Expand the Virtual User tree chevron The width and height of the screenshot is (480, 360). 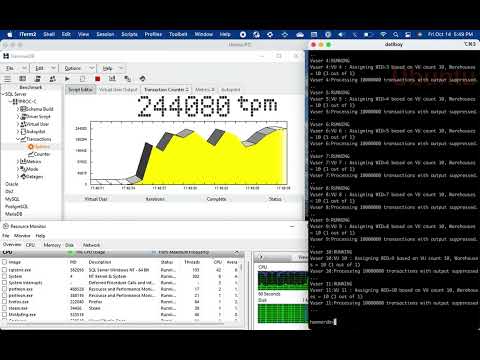click(18, 124)
